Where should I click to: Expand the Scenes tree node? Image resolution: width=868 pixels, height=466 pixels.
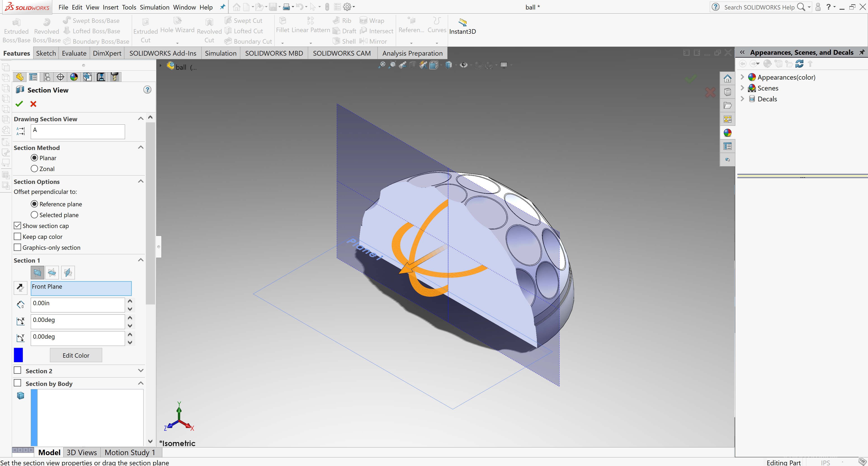tap(742, 88)
